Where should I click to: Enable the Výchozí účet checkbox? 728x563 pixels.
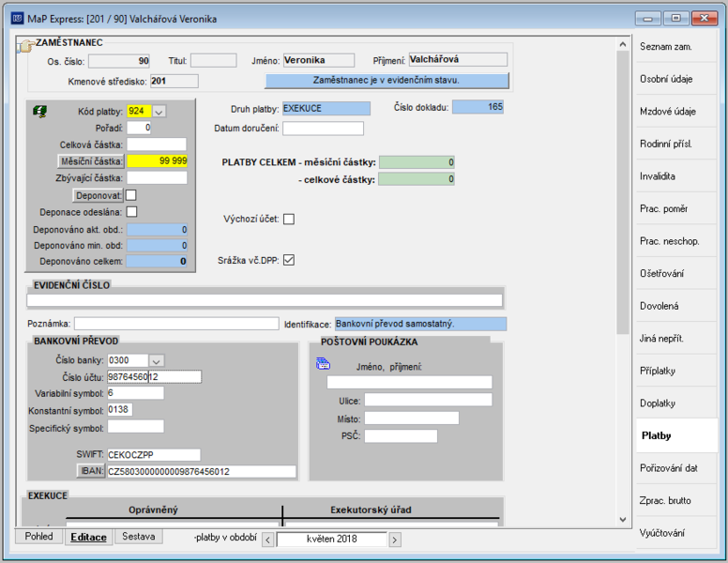(289, 219)
